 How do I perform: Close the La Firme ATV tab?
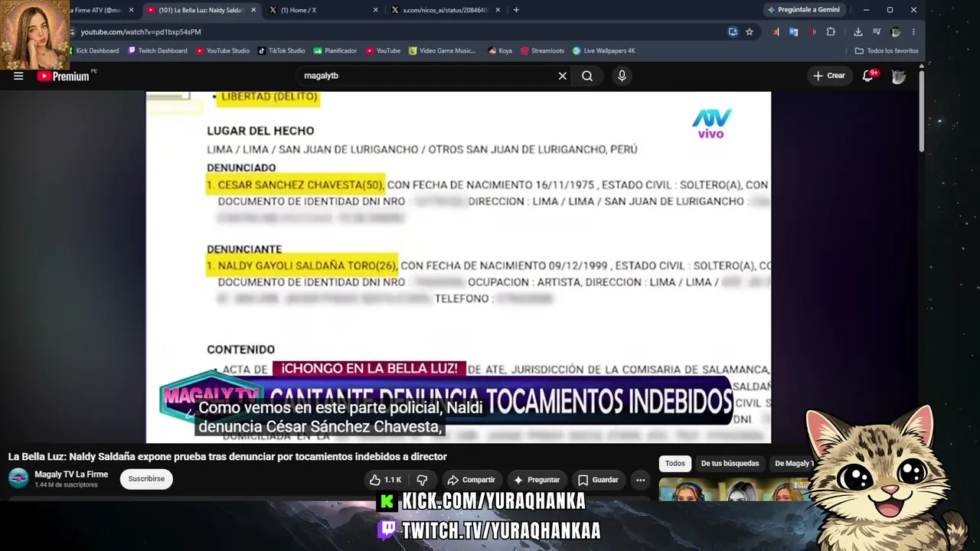[x=132, y=10]
